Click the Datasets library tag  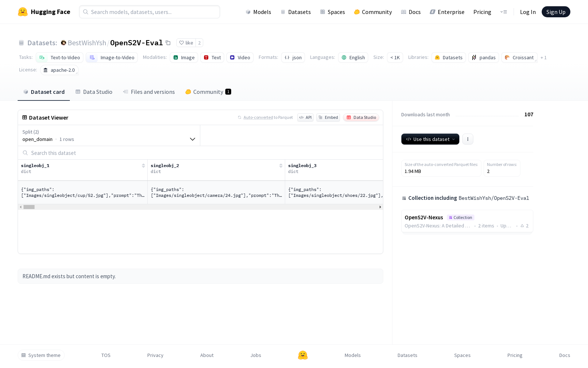point(449,57)
